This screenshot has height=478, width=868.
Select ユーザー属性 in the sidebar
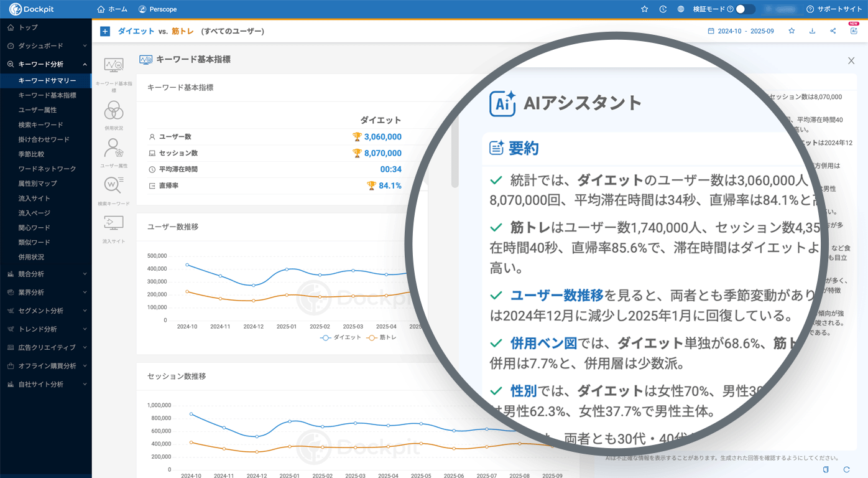(37, 110)
